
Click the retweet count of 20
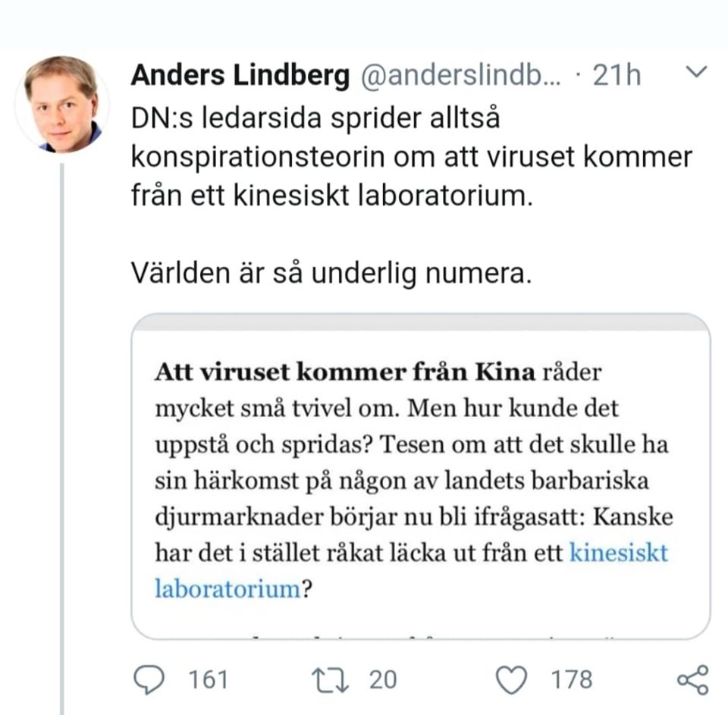(383, 679)
